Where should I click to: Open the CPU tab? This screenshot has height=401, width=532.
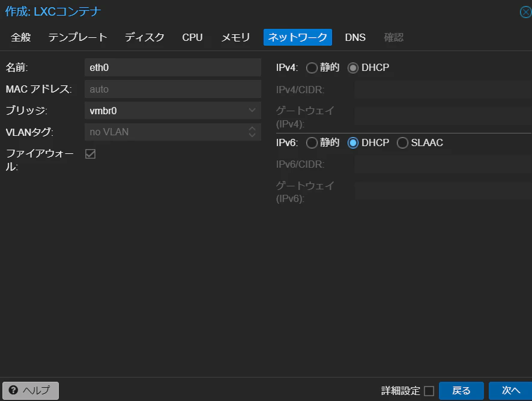click(x=192, y=37)
